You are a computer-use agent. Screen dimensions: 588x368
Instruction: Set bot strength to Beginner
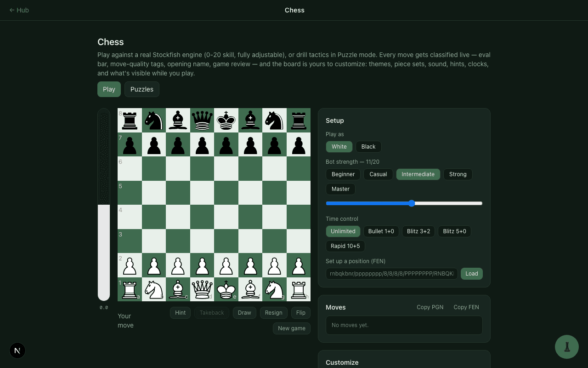tap(343, 174)
